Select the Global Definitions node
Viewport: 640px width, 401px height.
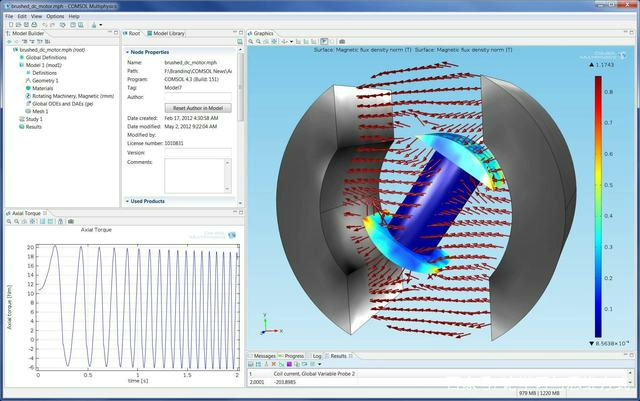tap(46, 58)
